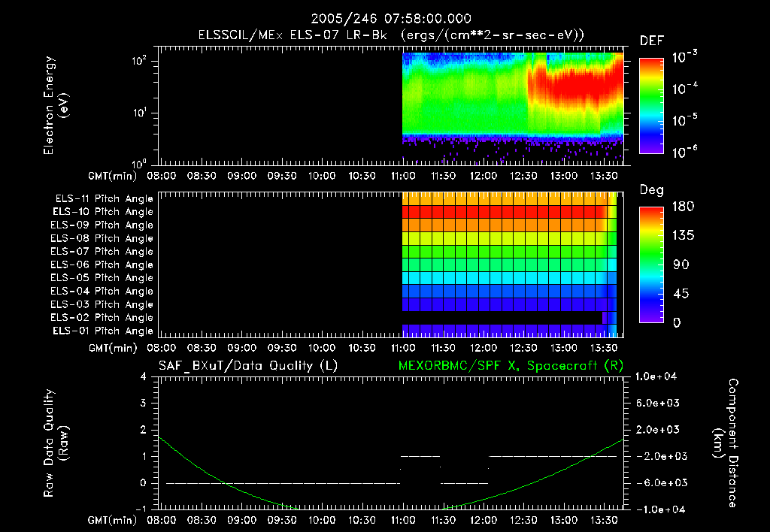Click the ELS-04 Pitch Angle row label

click(x=102, y=292)
